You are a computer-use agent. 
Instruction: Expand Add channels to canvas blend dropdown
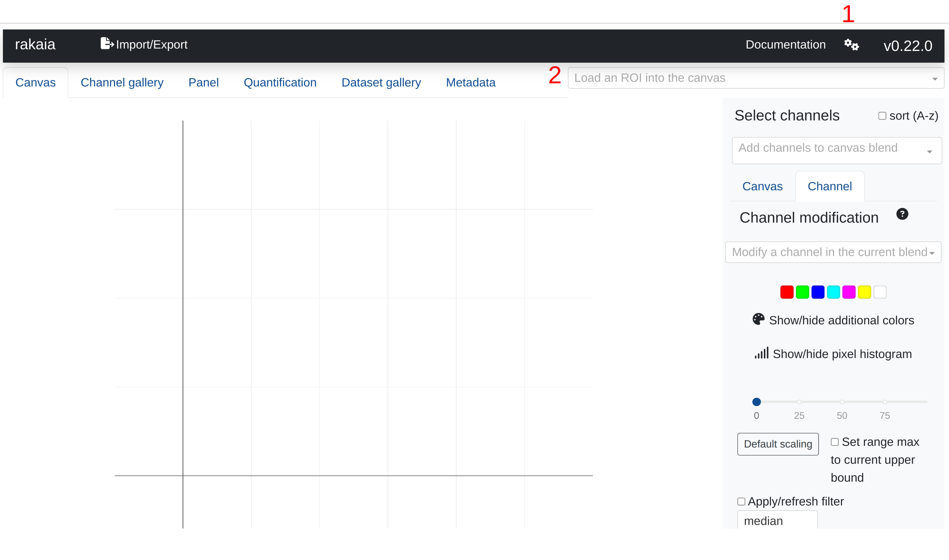click(836, 150)
